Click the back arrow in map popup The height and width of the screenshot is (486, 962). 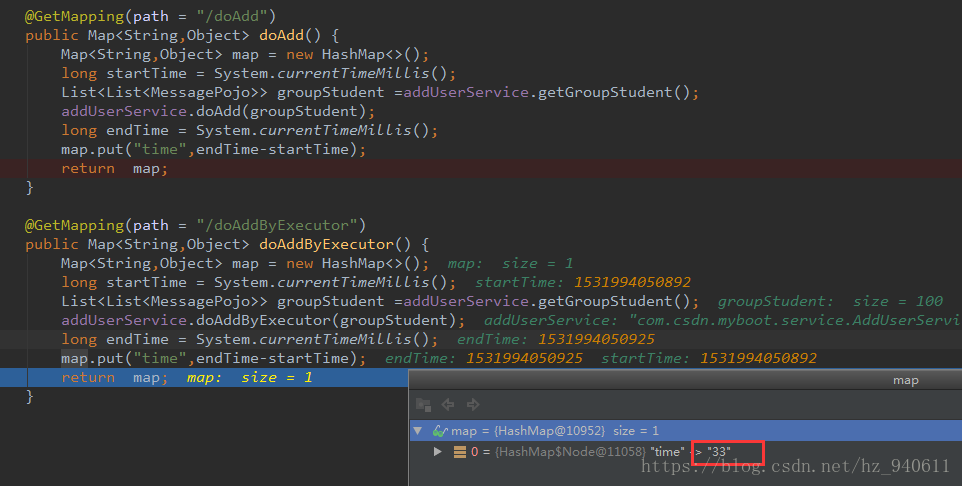point(448,404)
